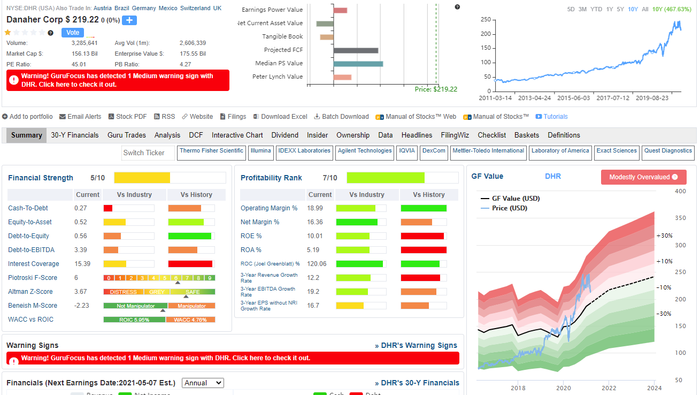Click the Filings document icon
This screenshot has width=700, height=395.
click(222, 116)
